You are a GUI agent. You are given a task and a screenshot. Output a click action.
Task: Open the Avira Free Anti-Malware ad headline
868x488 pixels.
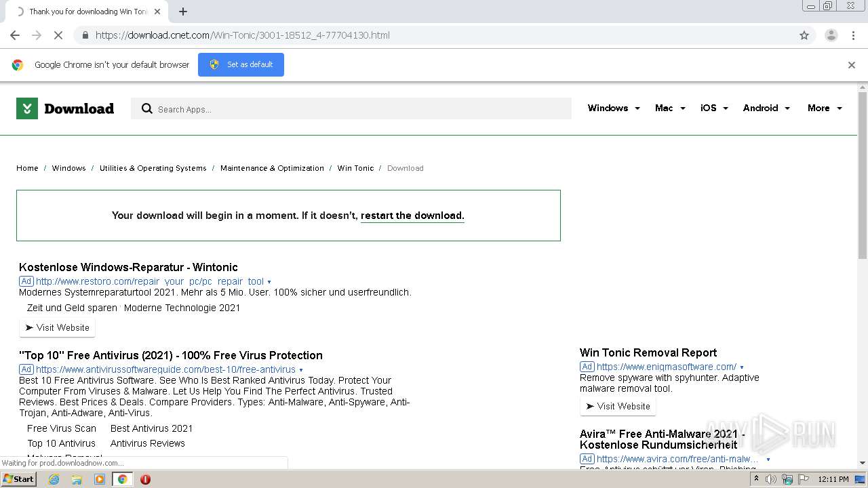662,439
